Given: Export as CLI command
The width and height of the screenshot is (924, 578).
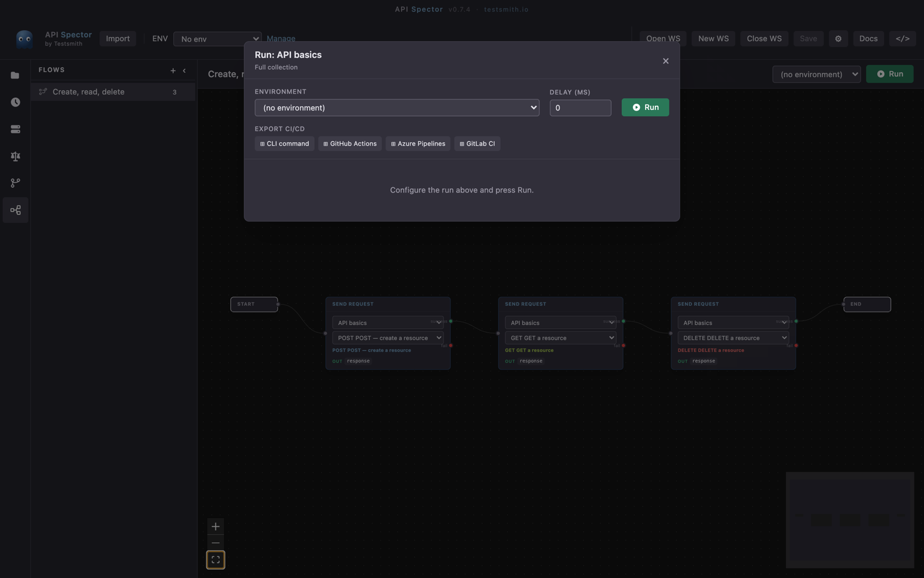Looking at the screenshot, I should 284,144.
